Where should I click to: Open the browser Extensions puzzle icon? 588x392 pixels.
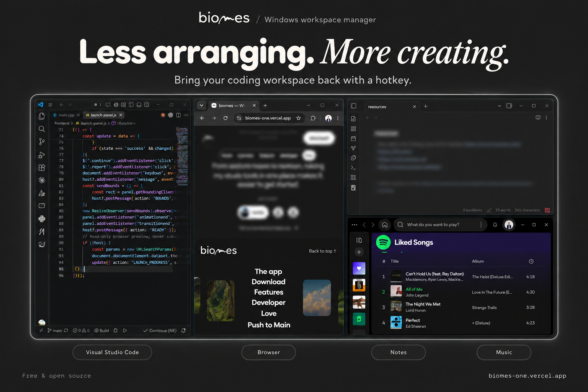(x=313, y=118)
